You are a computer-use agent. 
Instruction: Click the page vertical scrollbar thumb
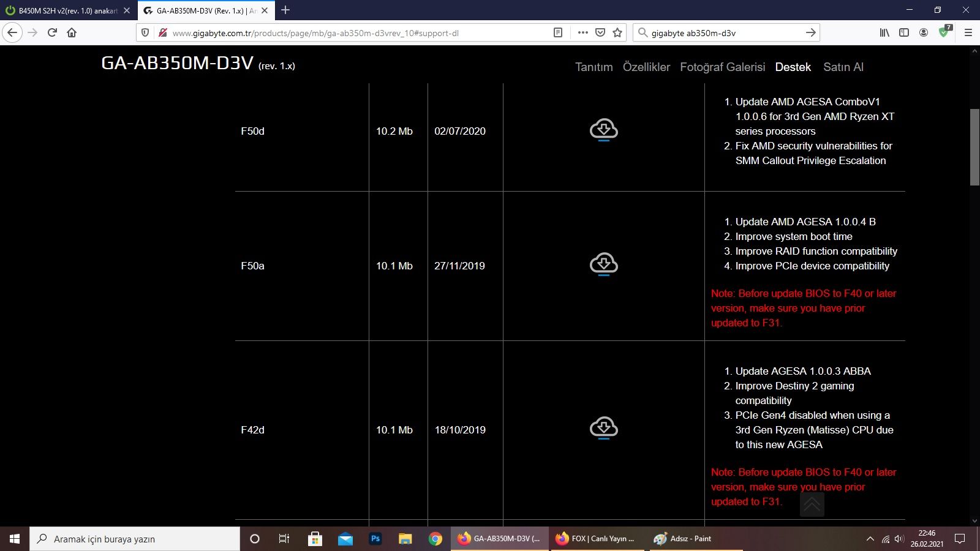pos(974,147)
